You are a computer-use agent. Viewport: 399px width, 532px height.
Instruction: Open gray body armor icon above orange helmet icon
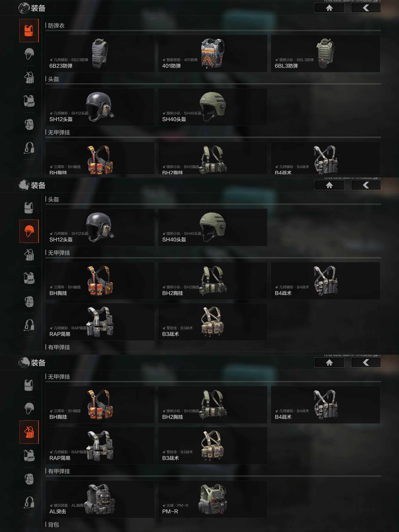[x=29, y=208]
